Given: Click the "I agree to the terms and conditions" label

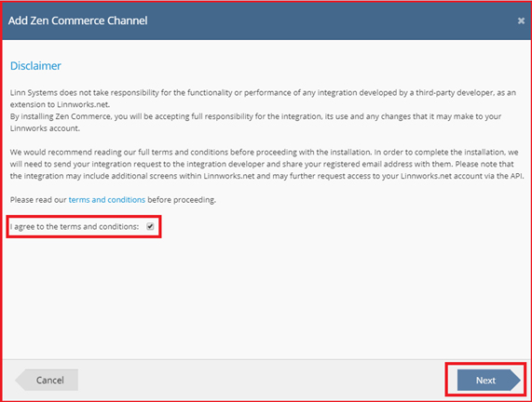Looking at the screenshot, I should tap(75, 226).
